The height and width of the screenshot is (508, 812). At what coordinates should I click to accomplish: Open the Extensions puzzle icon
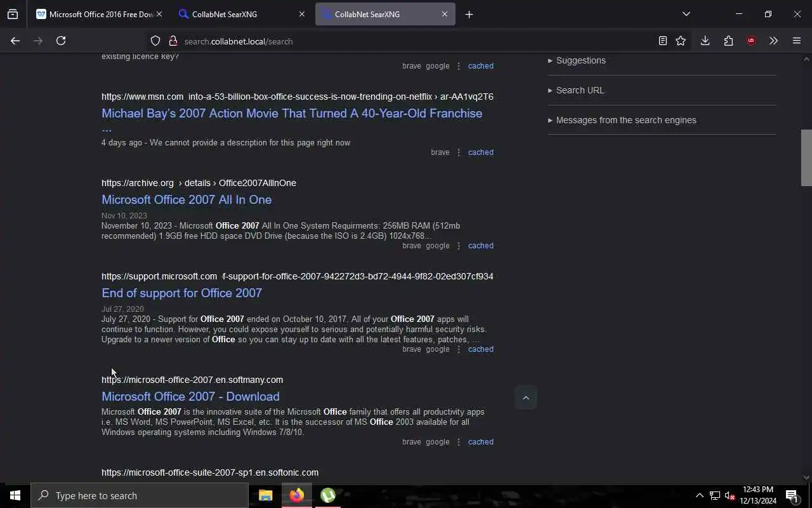[728, 41]
